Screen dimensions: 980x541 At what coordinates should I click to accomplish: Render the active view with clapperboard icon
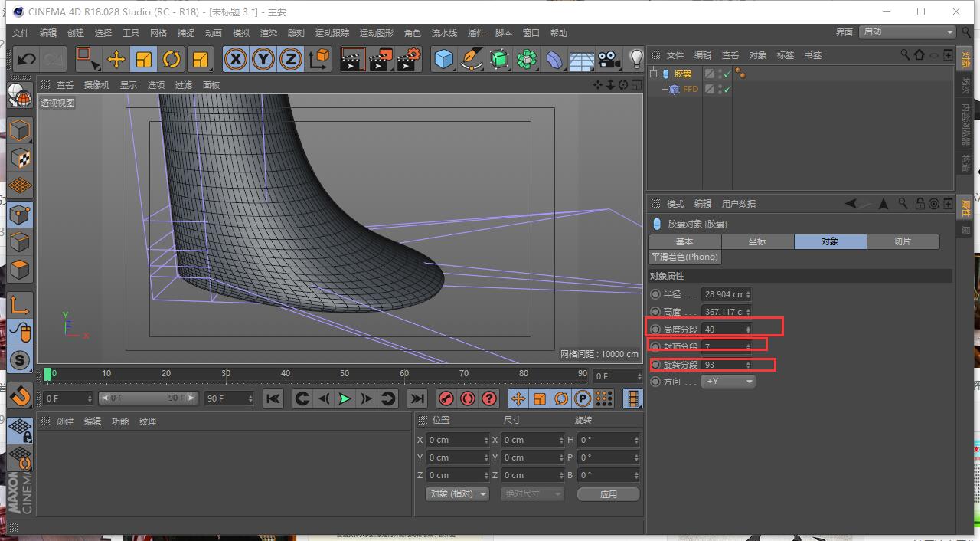point(352,59)
